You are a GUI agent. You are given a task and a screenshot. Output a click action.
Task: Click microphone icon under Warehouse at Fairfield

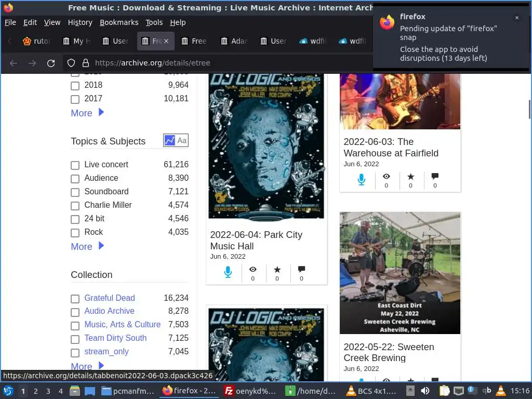click(x=362, y=179)
